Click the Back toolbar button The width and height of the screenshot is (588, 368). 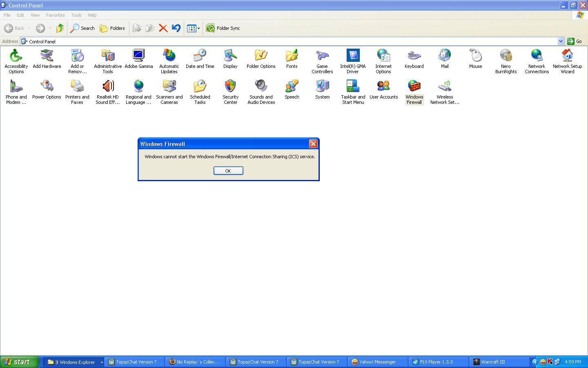point(14,28)
